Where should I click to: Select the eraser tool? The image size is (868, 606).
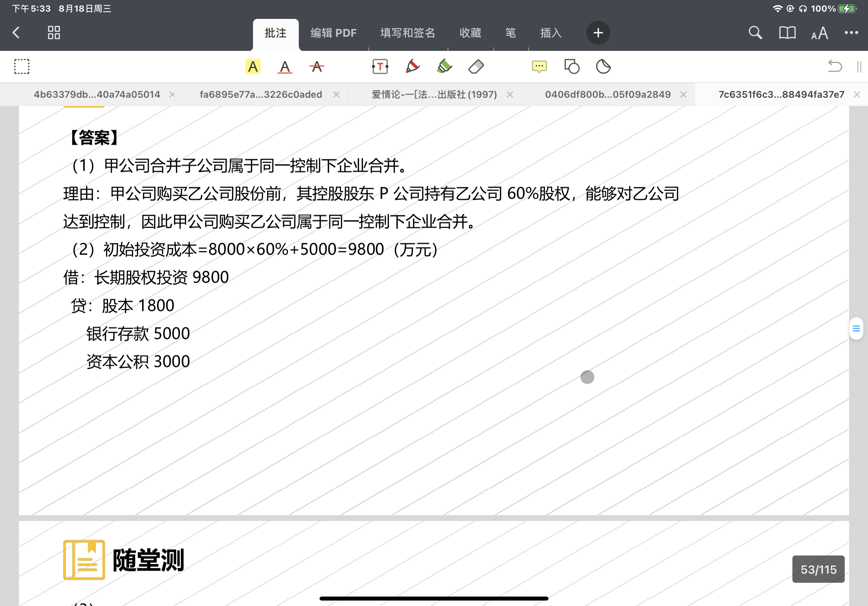coord(476,67)
